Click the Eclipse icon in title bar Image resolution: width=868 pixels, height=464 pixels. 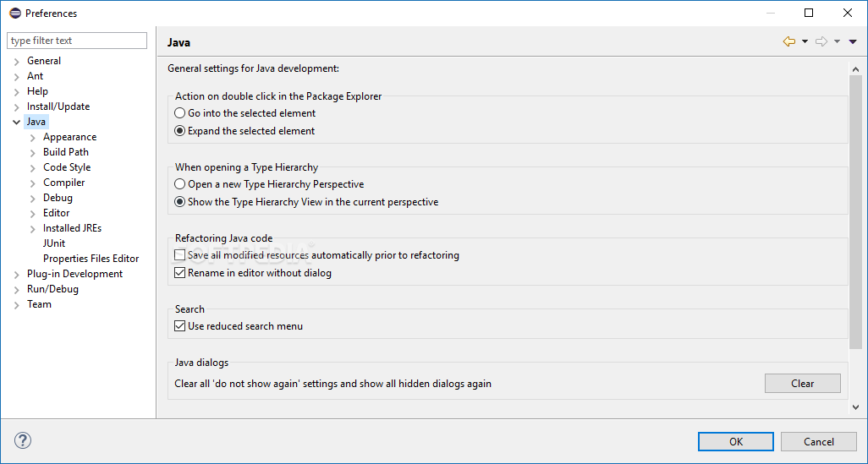[x=15, y=13]
